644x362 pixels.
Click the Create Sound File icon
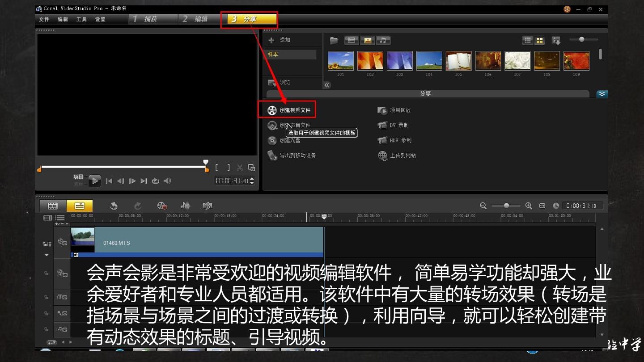click(x=272, y=126)
